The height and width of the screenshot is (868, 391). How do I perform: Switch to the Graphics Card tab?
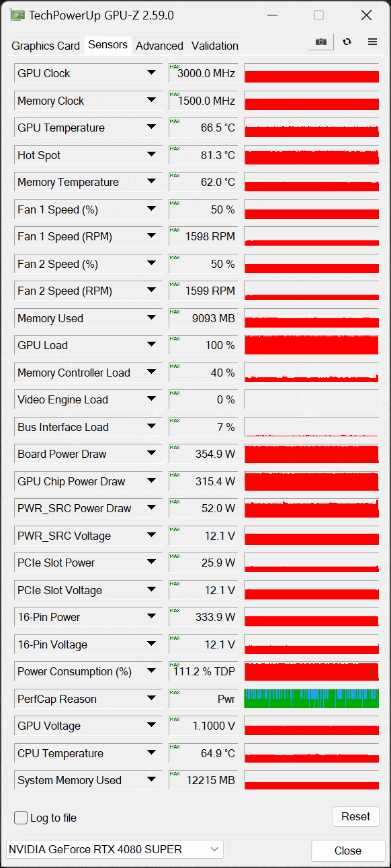(x=46, y=46)
